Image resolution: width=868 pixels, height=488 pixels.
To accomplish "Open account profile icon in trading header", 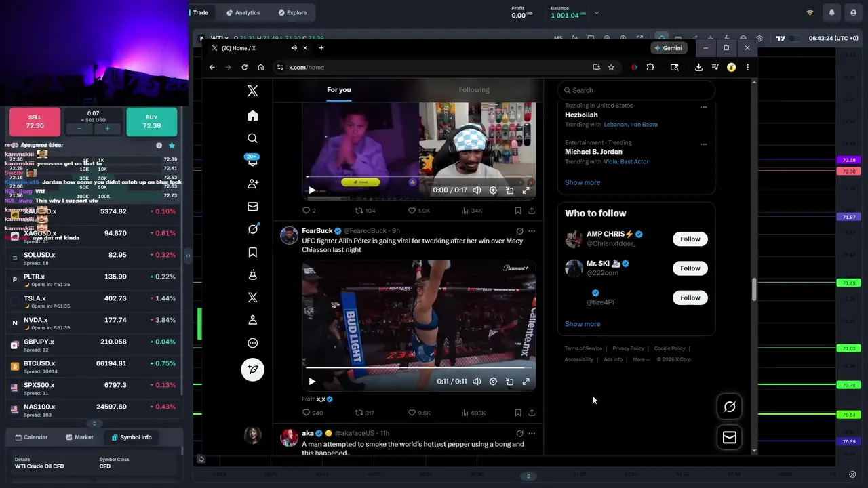I will (853, 12).
